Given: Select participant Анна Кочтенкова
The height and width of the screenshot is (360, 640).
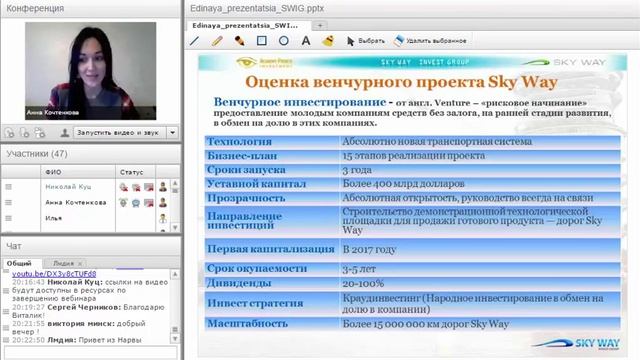Looking at the screenshot, I should pyautogui.click(x=76, y=202).
